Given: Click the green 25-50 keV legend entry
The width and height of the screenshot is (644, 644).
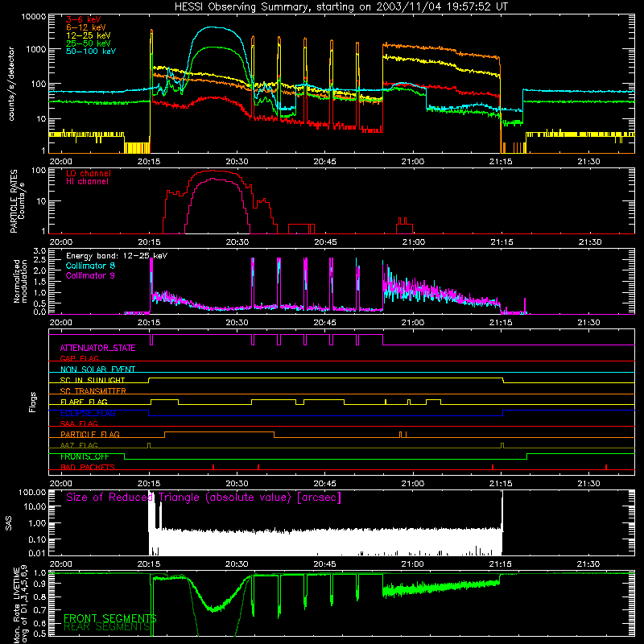Looking at the screenshot, I should 88,43.
